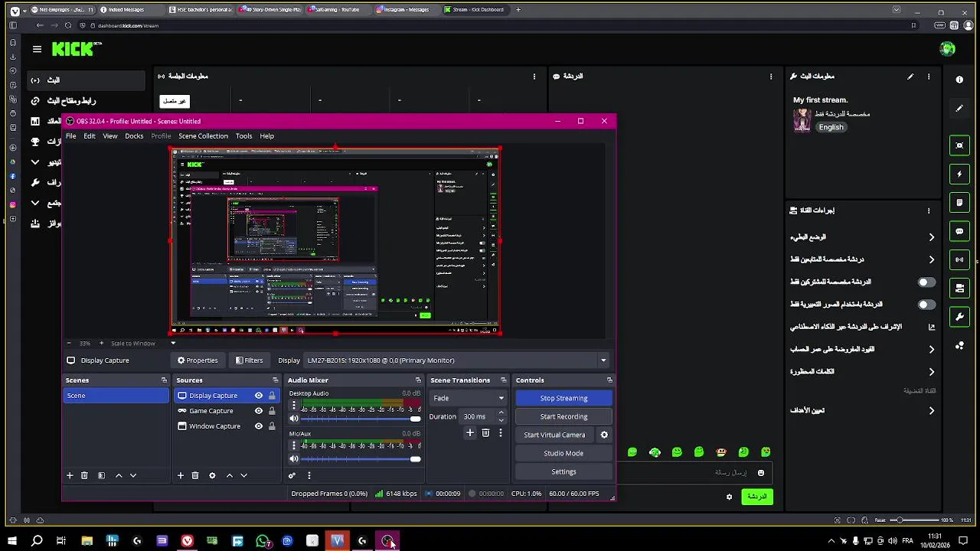Screen dimensions: 980x551
Task: Move scene down in Scenes panel
Action: (133, 475)
